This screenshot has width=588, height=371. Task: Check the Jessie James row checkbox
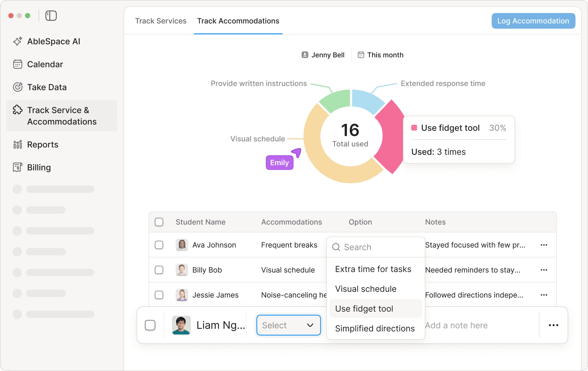(159, 295)
